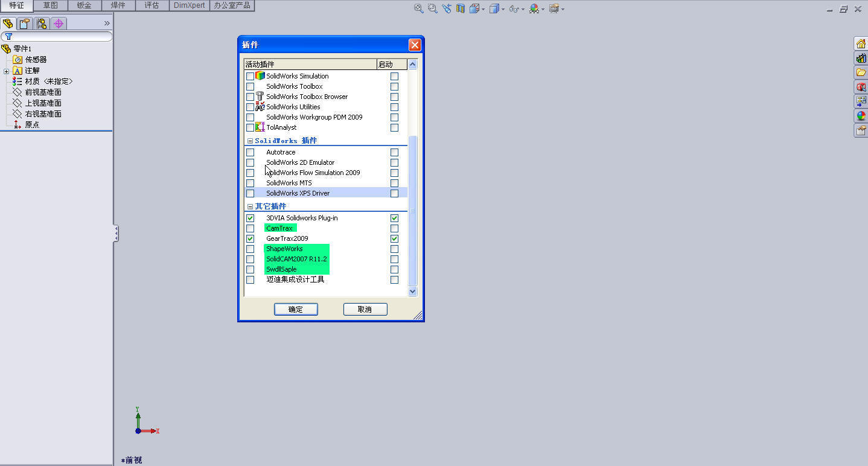Screen dimensions: 868x466
Task: Click the View Settings monitor icon
Action: (x=554, y=8)
